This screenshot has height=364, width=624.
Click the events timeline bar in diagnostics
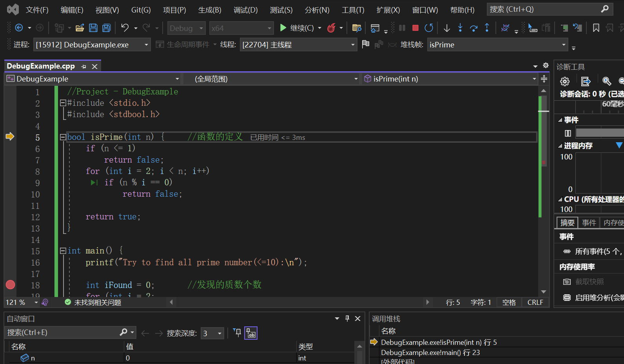tap(600, 133)
